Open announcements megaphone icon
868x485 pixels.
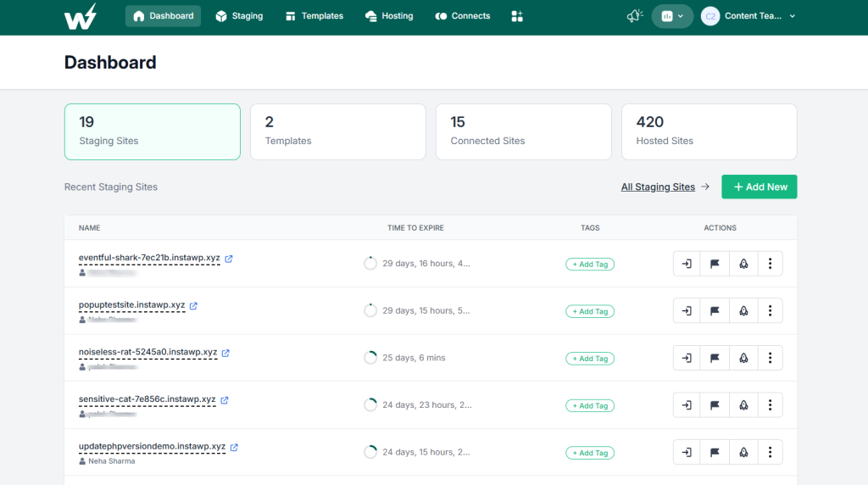635,16
